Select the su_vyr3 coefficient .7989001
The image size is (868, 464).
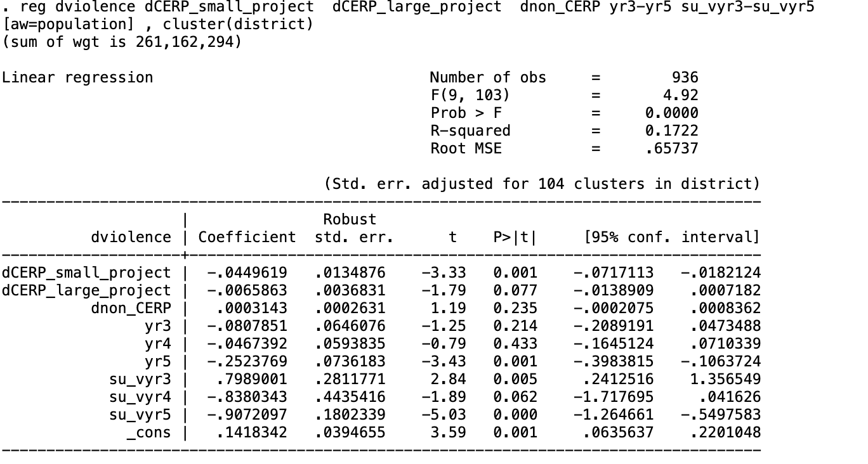[x=251, y=379]
